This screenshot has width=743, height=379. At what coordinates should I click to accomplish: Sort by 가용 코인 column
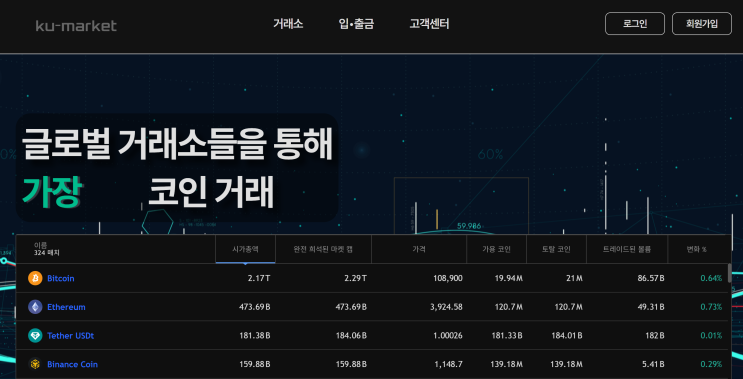pyautogui.click(x=497, y=249)
